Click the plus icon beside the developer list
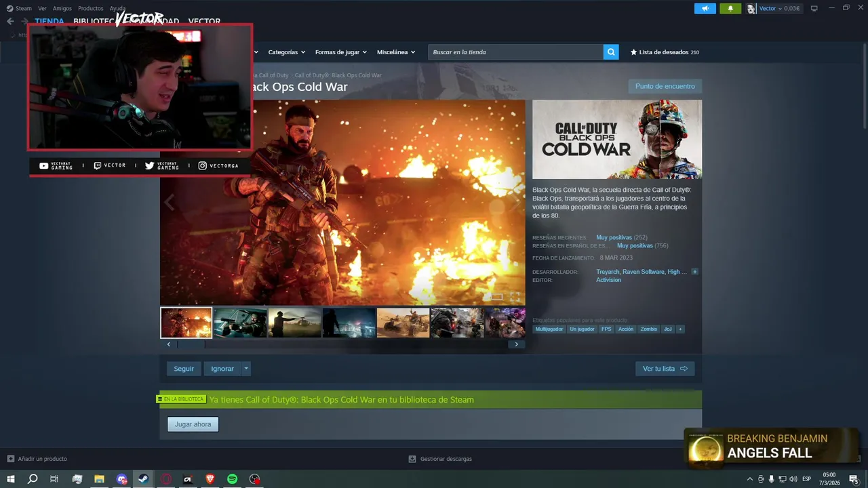This screenshot has width=868, height=488. (x=694, y=272)
